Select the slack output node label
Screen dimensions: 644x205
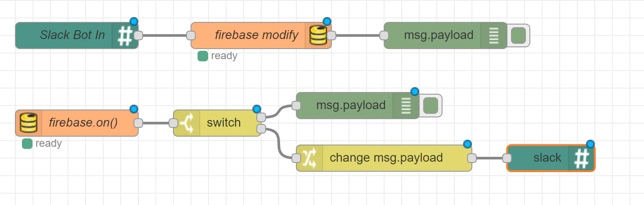click(x=547, y=158)
